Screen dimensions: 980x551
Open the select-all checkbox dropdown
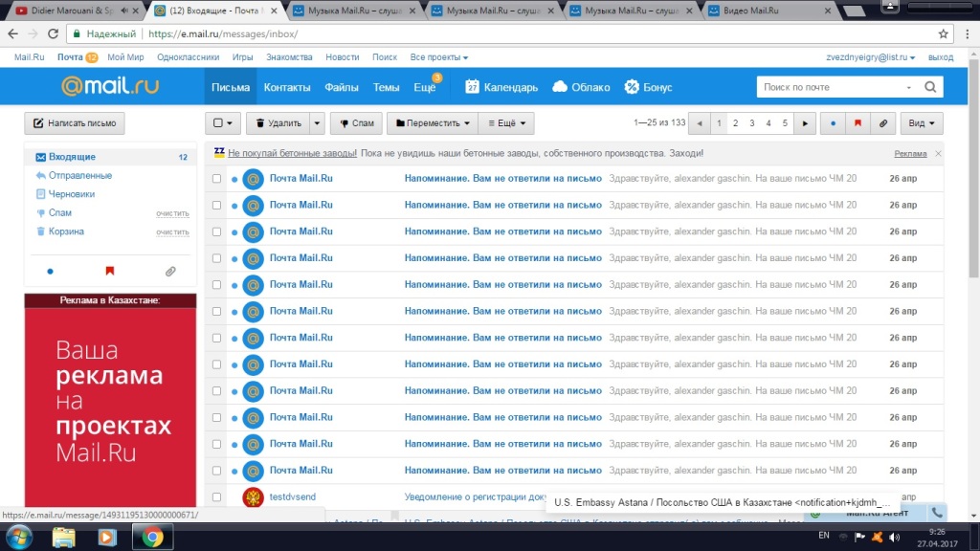click(222, 123)
